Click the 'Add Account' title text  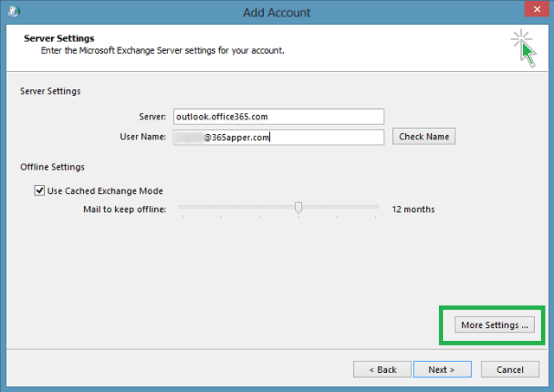click(x=277, y=13)
